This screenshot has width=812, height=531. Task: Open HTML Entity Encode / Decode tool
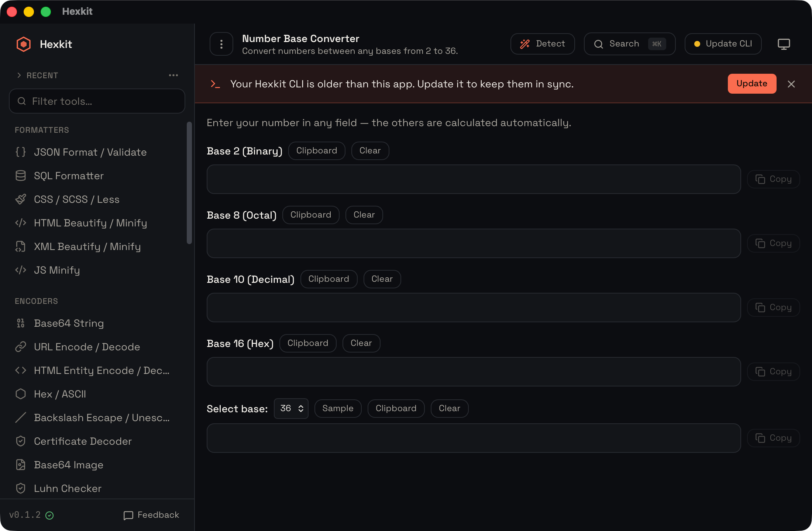click(97, 371)
